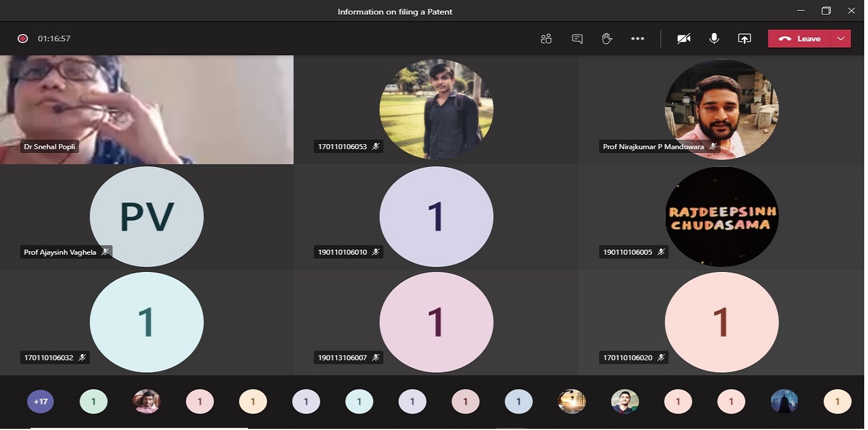Open the share content tray
The width and height of the screenshot is (868, 430).
(x=744, y=39)
